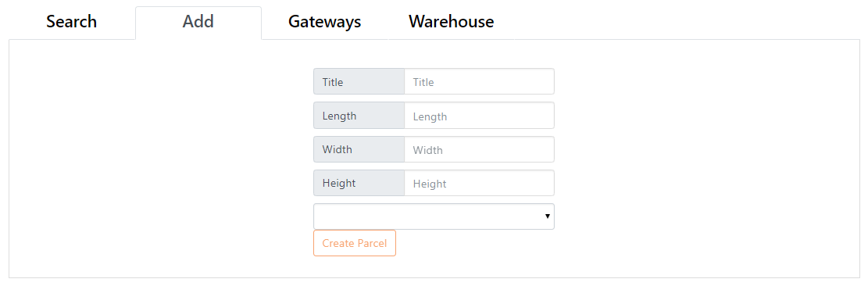Click the Title placeholder text

click(423, 82)
